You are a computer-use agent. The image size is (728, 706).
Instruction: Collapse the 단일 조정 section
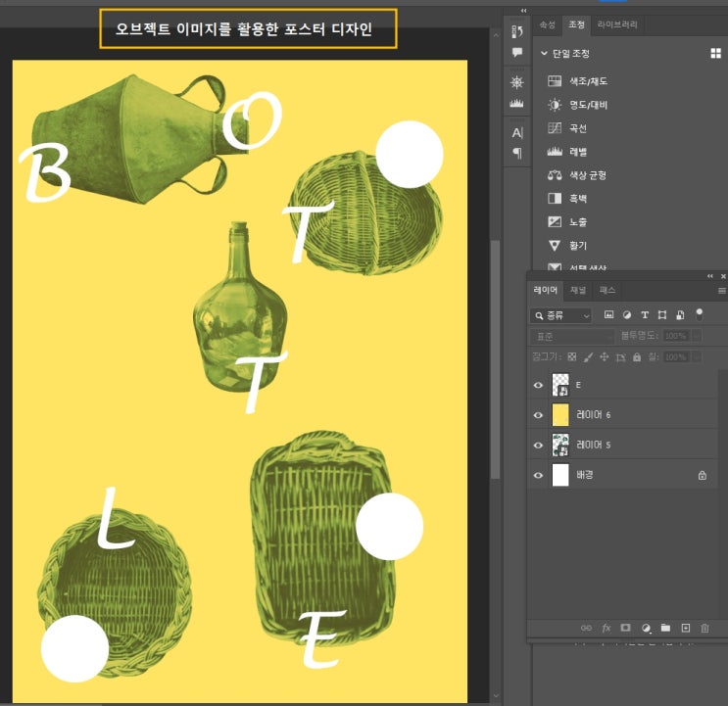click(x=544, y=53)
